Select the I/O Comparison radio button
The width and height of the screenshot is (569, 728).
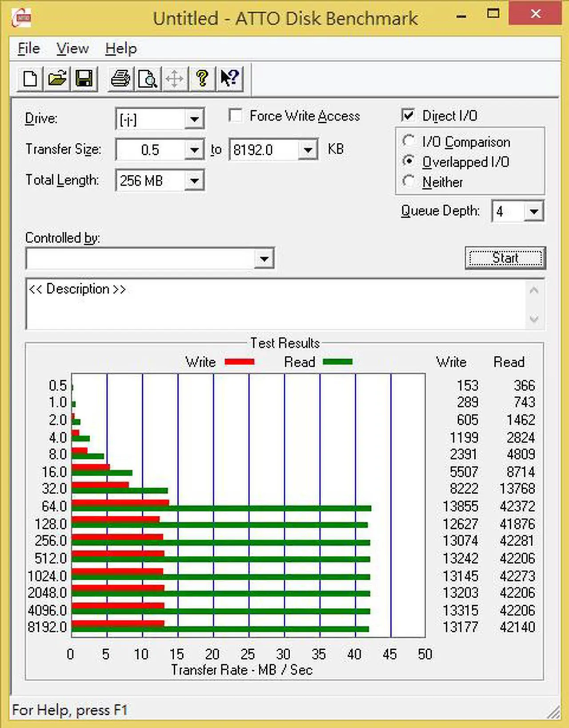click(x=409, y=141)
